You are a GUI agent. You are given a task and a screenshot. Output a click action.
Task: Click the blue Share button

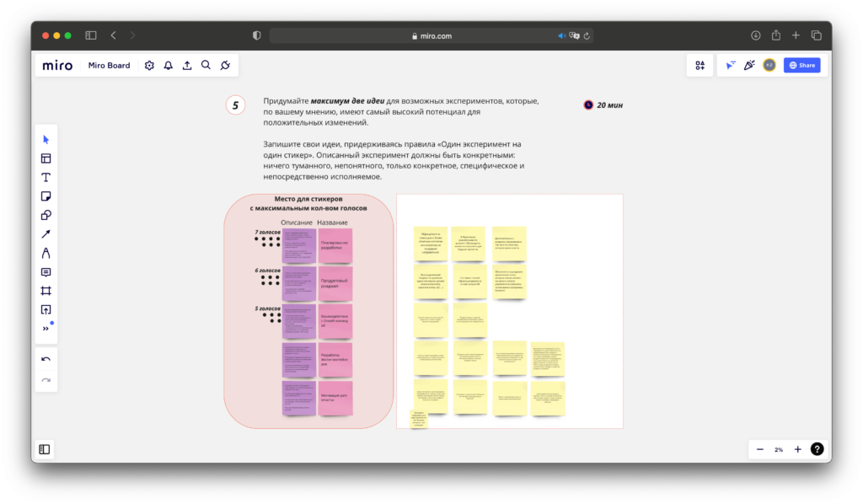click(801, 66)
